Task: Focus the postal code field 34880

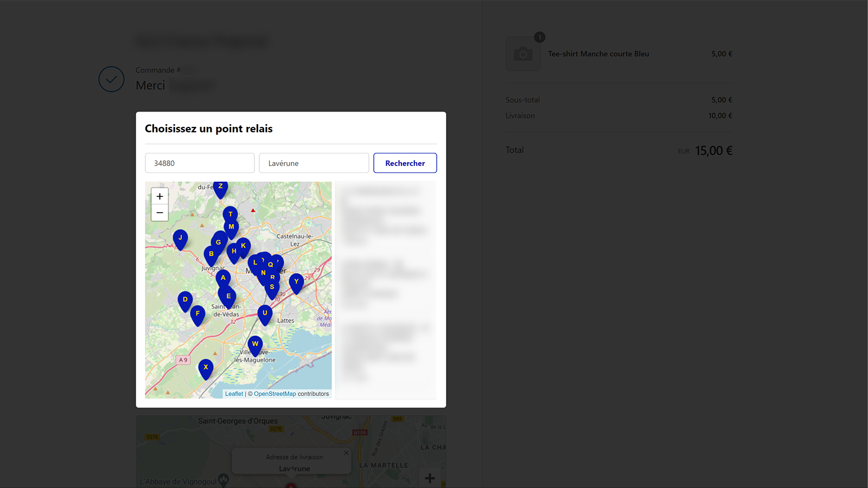Action: [x=200, y=163]
